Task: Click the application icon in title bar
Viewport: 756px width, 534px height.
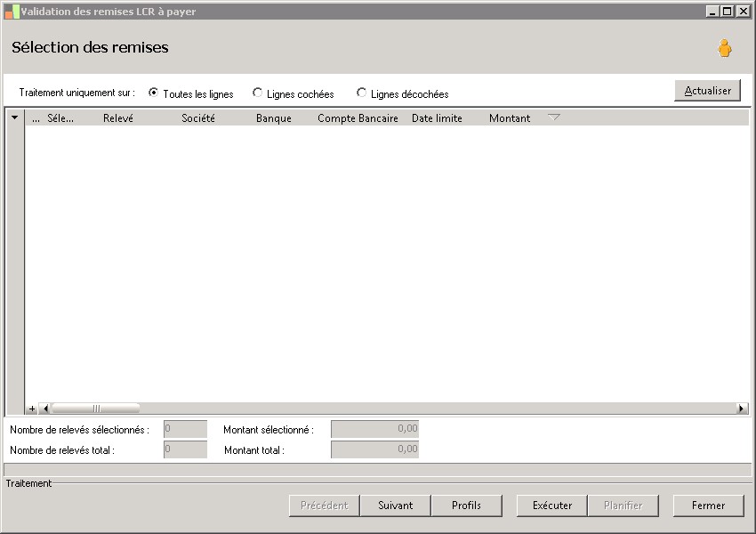Action: pos(12,12)
